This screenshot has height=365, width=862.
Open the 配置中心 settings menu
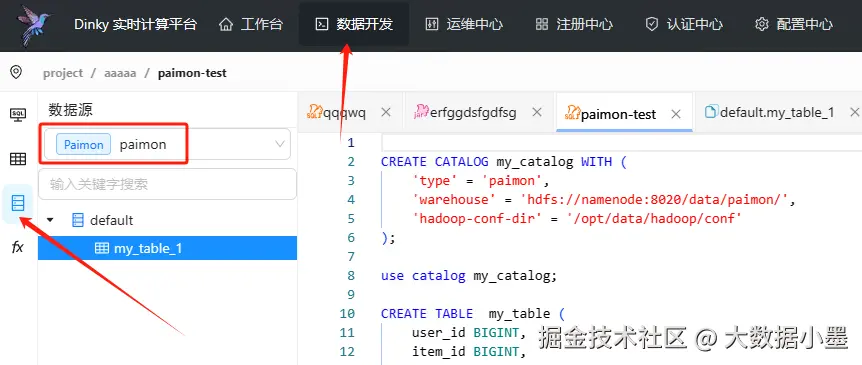pyautogui.click(x=794, y=24)
